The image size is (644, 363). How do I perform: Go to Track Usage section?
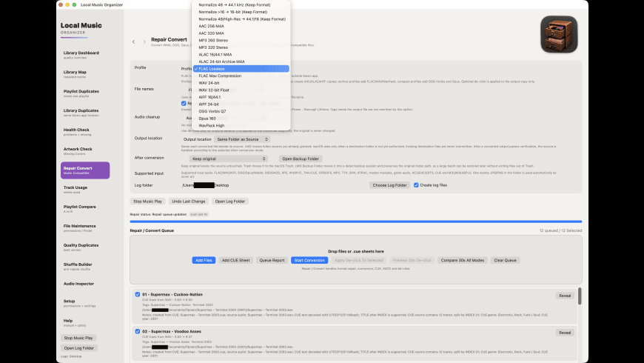[x=85, y=190]
